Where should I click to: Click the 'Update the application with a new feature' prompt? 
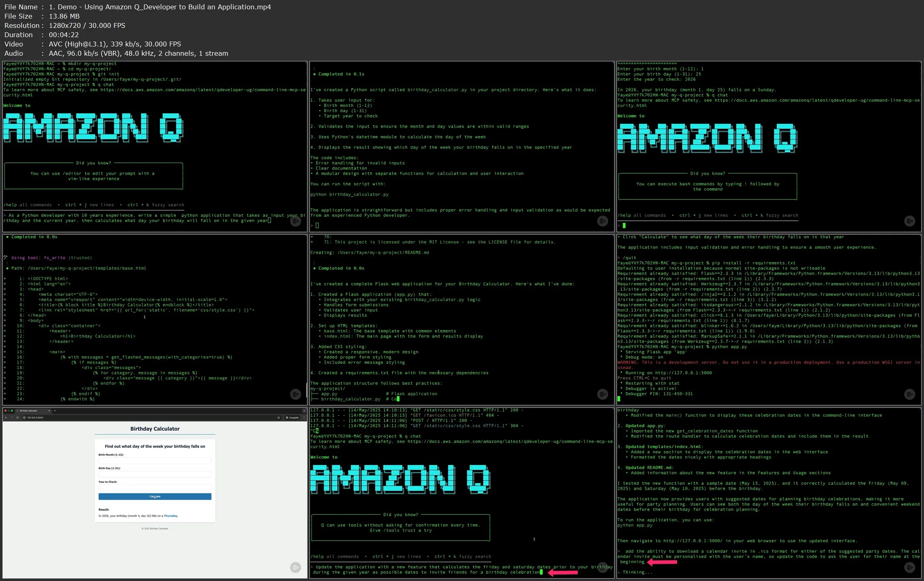[461, 570]
